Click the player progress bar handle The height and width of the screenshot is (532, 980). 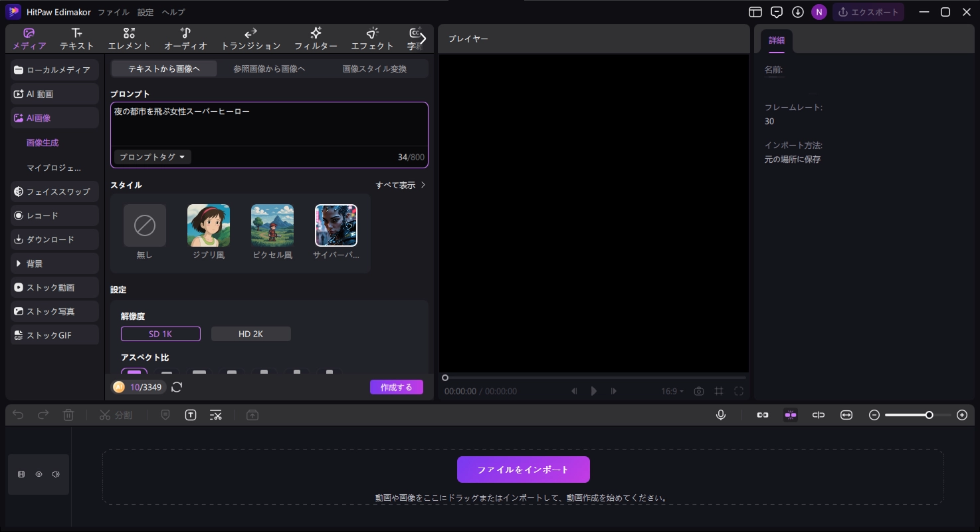coord(445,378)
